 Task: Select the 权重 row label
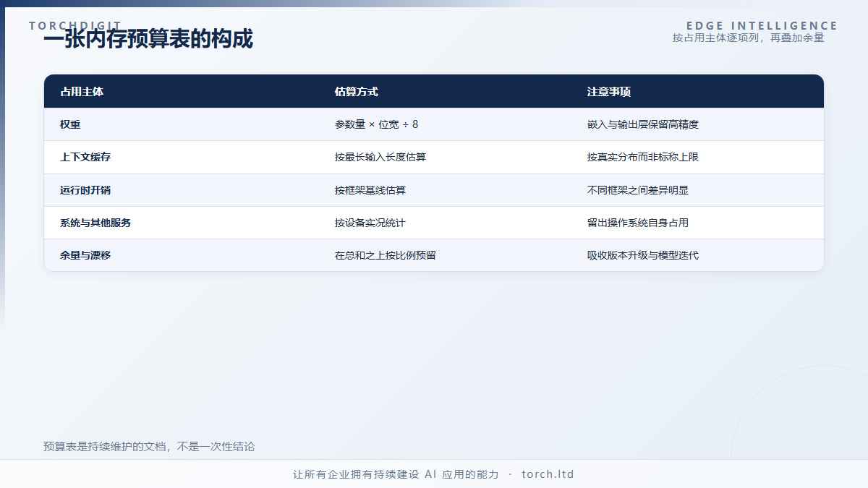point(70,124)
